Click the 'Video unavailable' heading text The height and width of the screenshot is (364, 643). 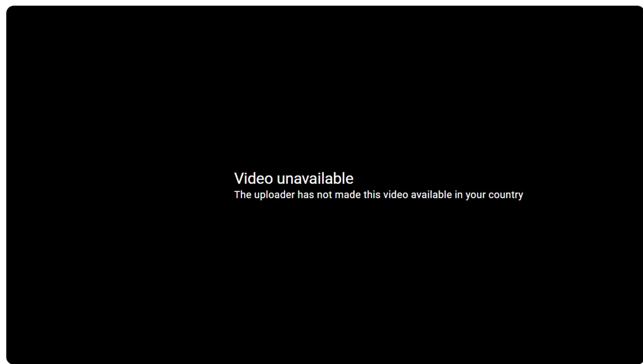coord(294,178)
